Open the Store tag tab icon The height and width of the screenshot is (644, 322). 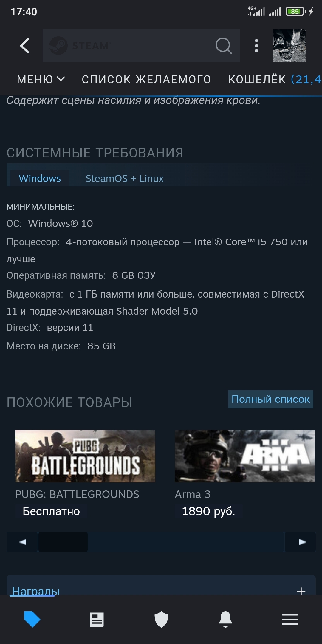pyautogui.click(x=32, y=619)
